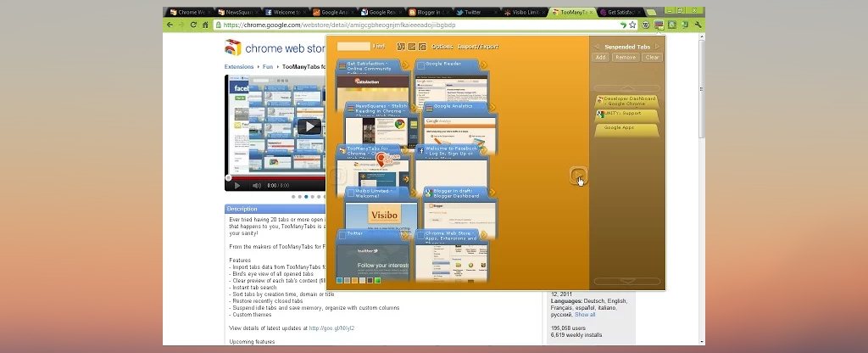Switch to the Welcome to Facebook browser tab
868x353 pixels.
[285, 12]
